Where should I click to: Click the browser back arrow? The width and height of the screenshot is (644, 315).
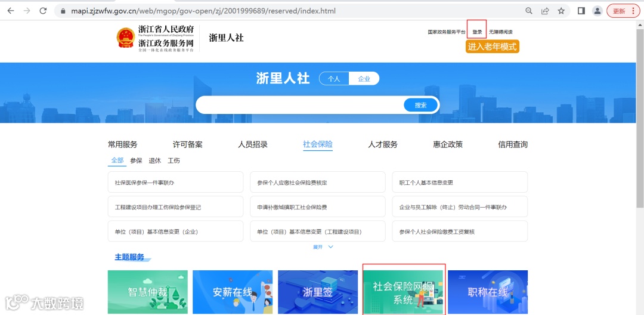11,11
